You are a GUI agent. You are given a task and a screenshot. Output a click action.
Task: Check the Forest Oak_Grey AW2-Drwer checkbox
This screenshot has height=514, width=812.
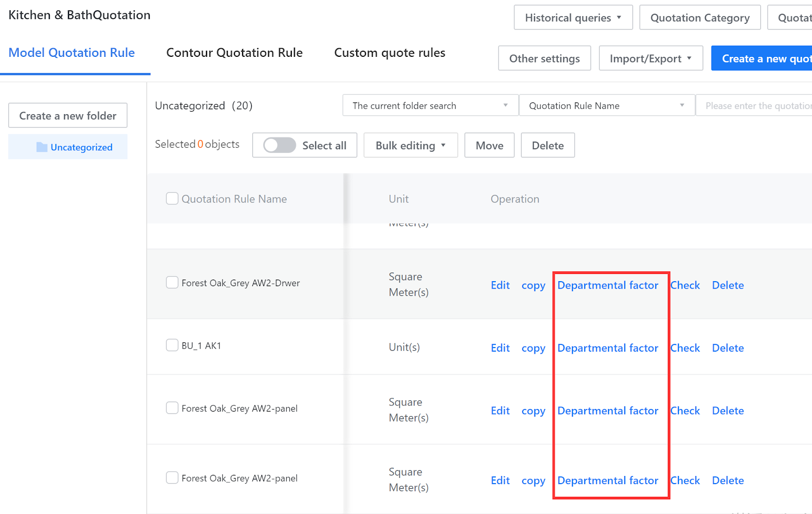click(x=172, y=283)
